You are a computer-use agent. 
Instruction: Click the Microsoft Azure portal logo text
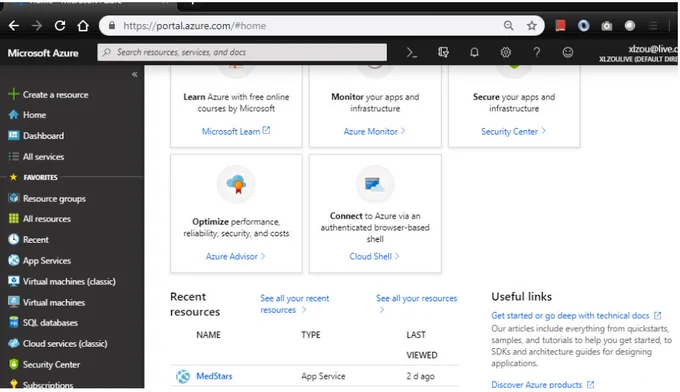coord(43,53)
